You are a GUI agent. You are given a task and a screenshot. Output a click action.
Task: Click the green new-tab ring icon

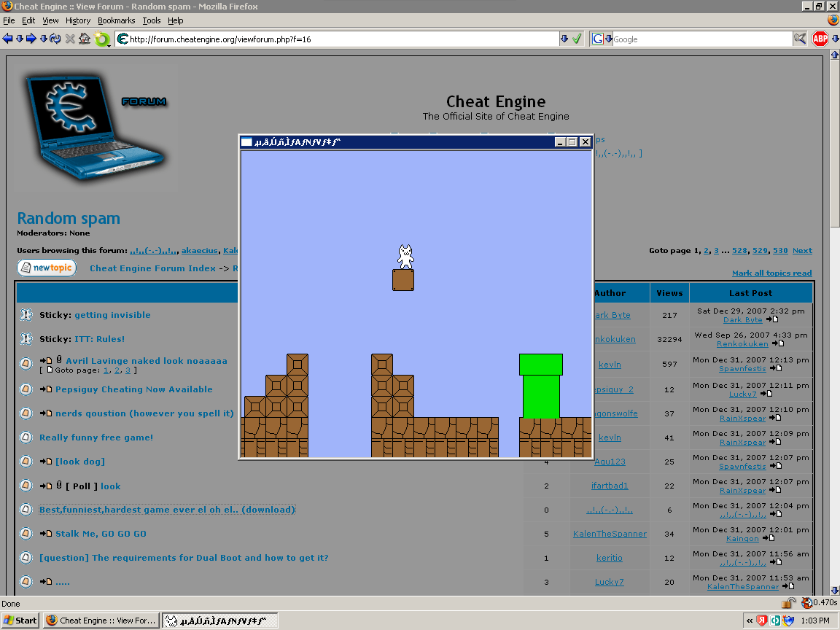(x=102, y=39)
